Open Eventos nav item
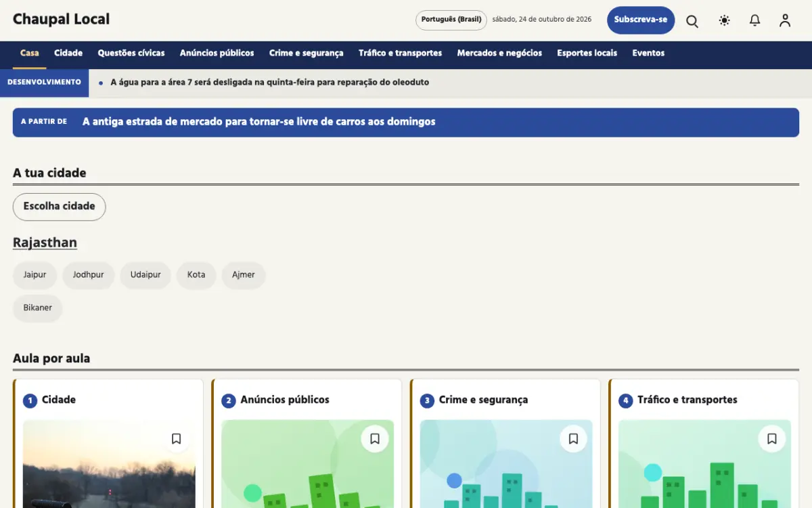Viewport: 812px width, 508px height. coord(648,54)
